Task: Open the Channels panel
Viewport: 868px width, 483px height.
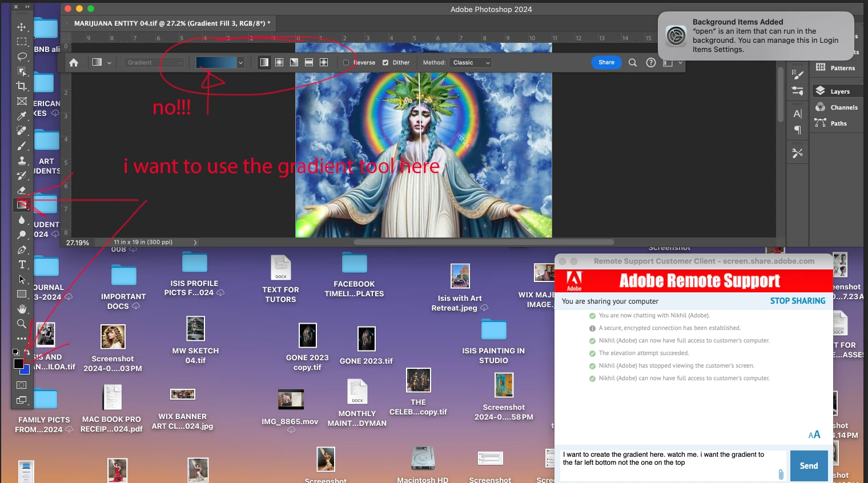Action: 837,107
